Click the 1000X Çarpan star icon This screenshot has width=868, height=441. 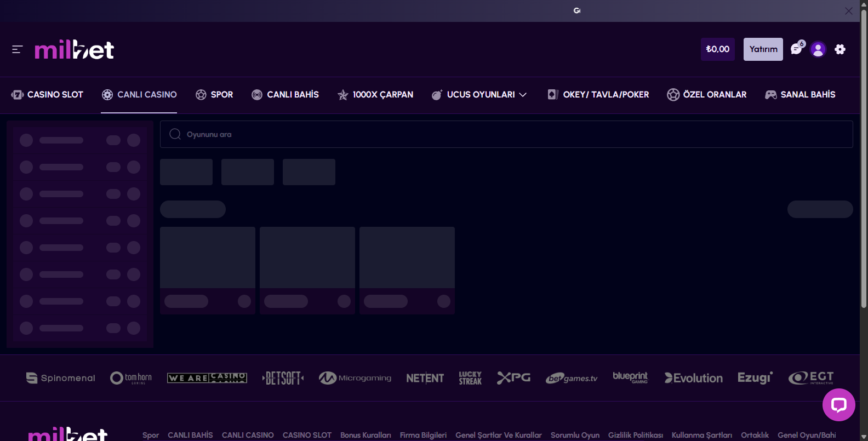(343, 95)
